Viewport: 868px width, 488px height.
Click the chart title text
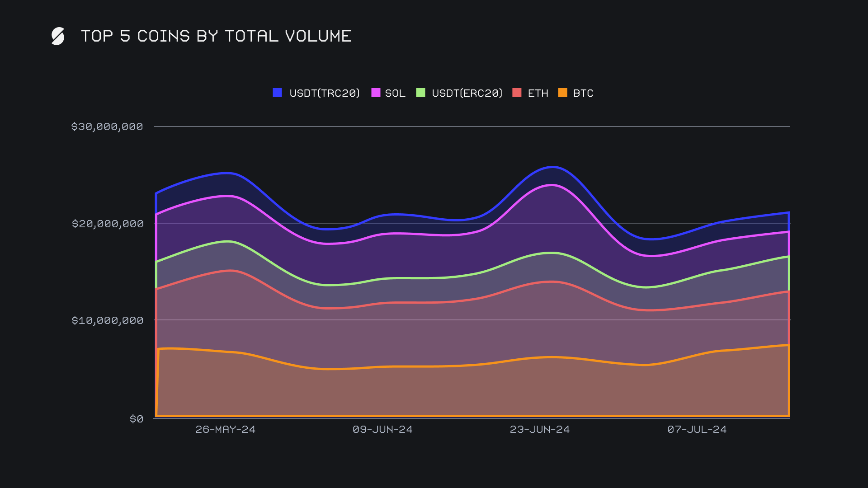click(216, 36)
